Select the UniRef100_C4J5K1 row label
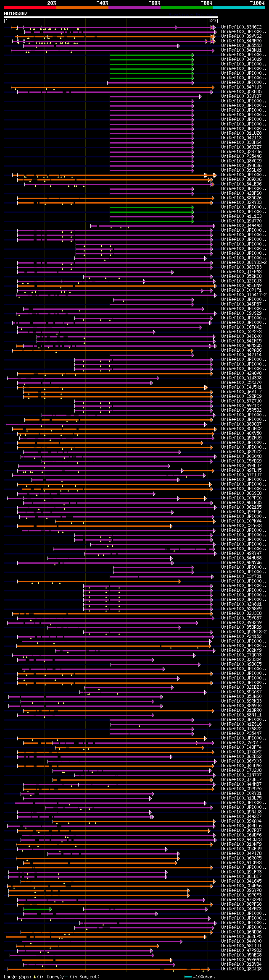269x980 pixels. (x=241, y=387)
